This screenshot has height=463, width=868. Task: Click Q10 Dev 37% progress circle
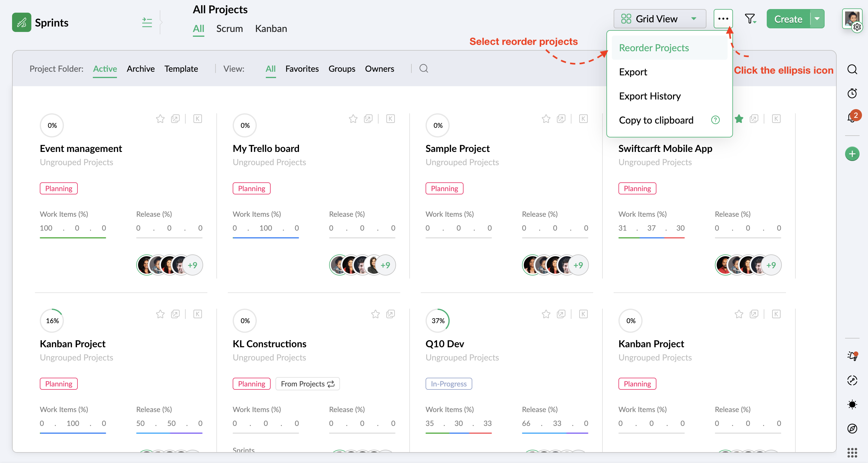coord(438,320)
